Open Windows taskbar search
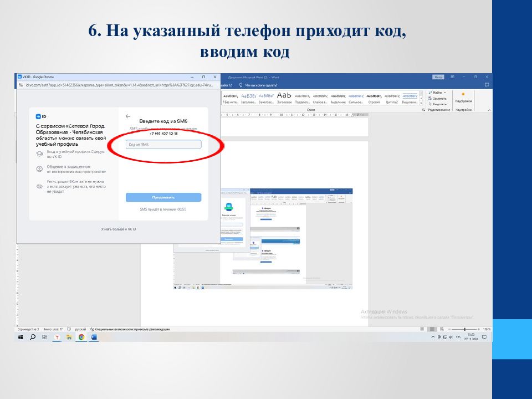532x399 pixels. click(33, 337)
